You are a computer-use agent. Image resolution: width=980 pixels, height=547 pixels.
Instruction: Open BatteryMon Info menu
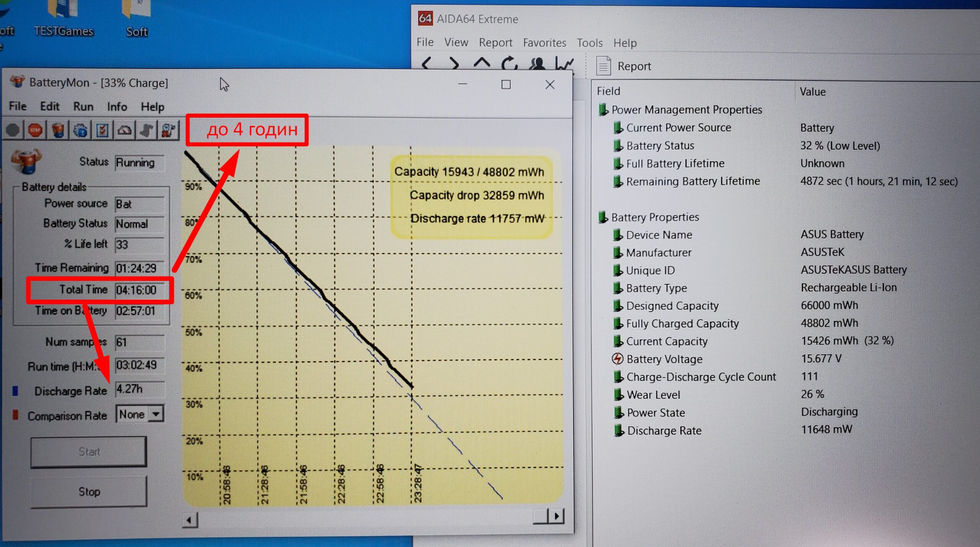tap(117, 106)
